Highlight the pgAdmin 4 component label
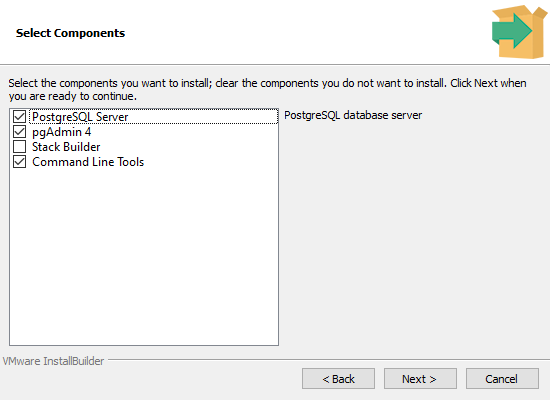Viewport: 550px width, 400px height. (61, 132)
